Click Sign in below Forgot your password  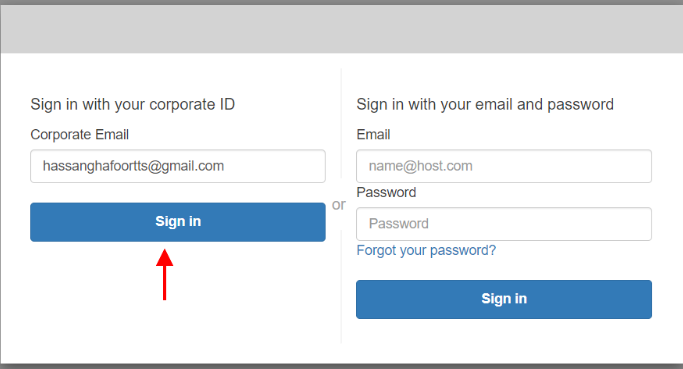tap(504, 299)
